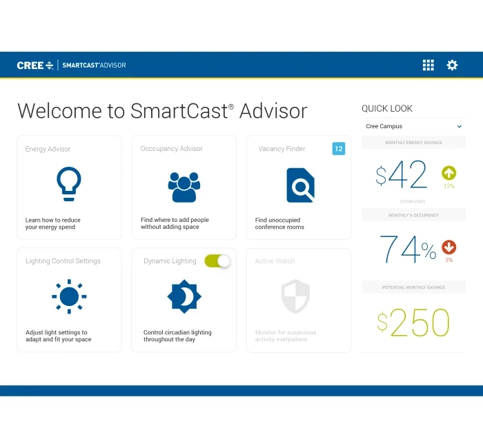Screen dimensions: 483x448
Task: Click the ($/KWH/MO) unit label
Action: click(x=413, y=201)
